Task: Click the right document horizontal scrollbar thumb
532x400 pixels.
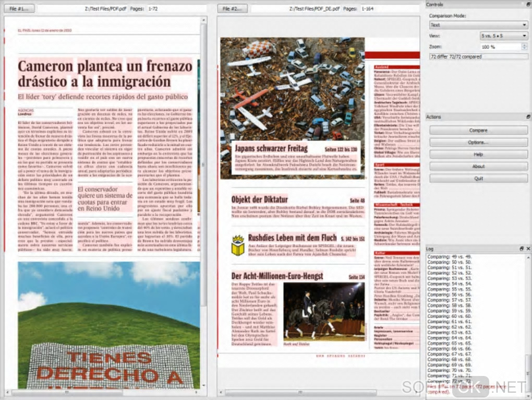Action: [x=300, y=392]
